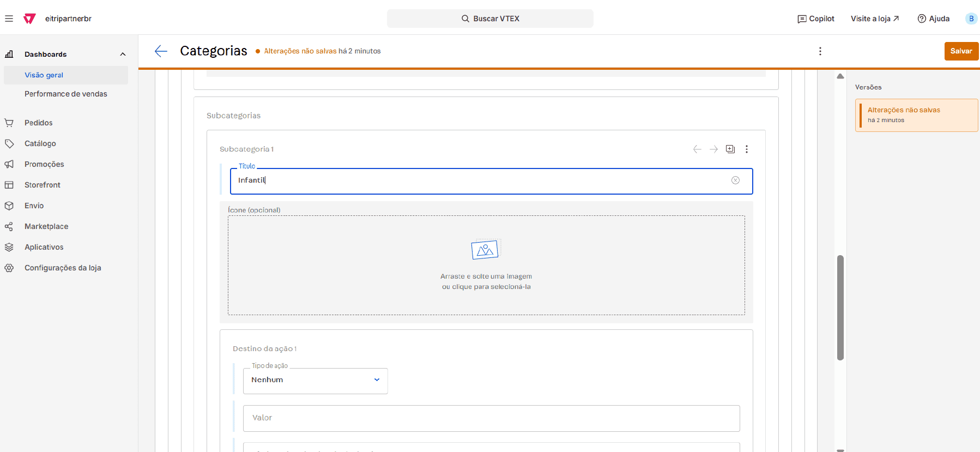Open the Ajuda help menu

click(x=933, y=19)
